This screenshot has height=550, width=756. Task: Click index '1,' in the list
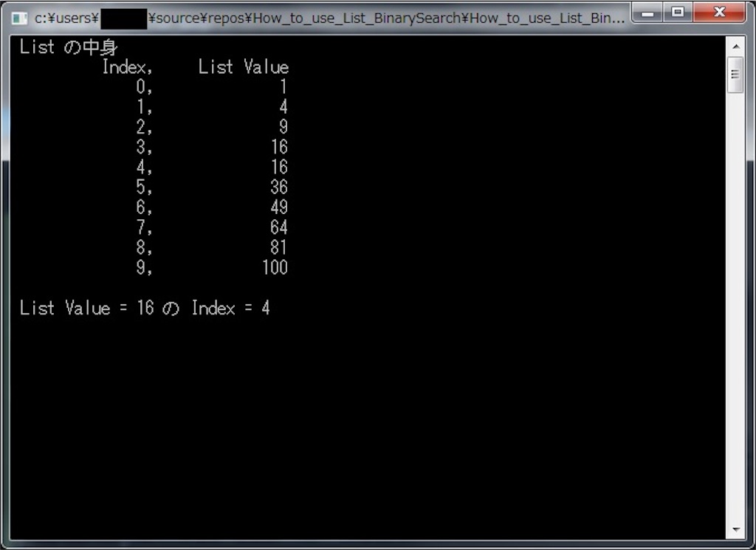144,107
